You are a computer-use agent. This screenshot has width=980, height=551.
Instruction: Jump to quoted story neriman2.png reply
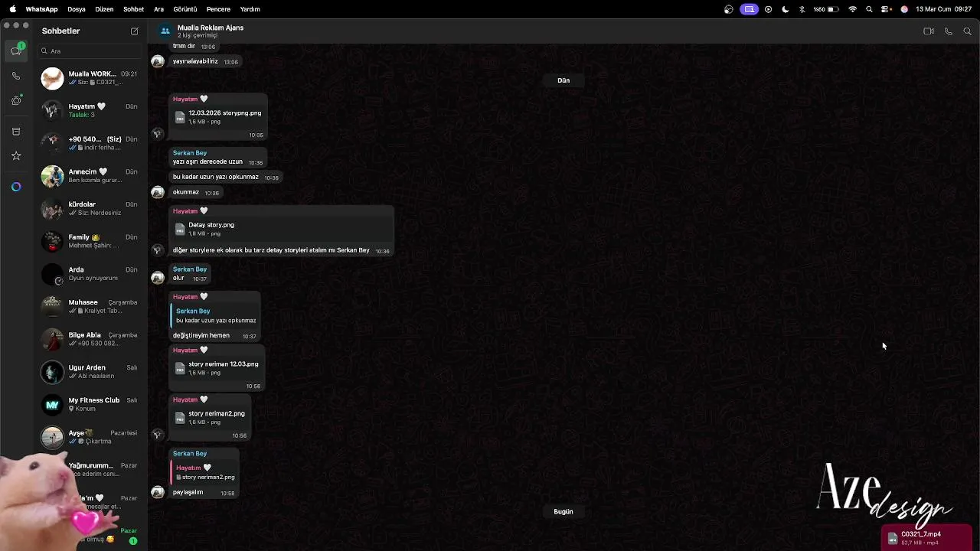[204, 472]
